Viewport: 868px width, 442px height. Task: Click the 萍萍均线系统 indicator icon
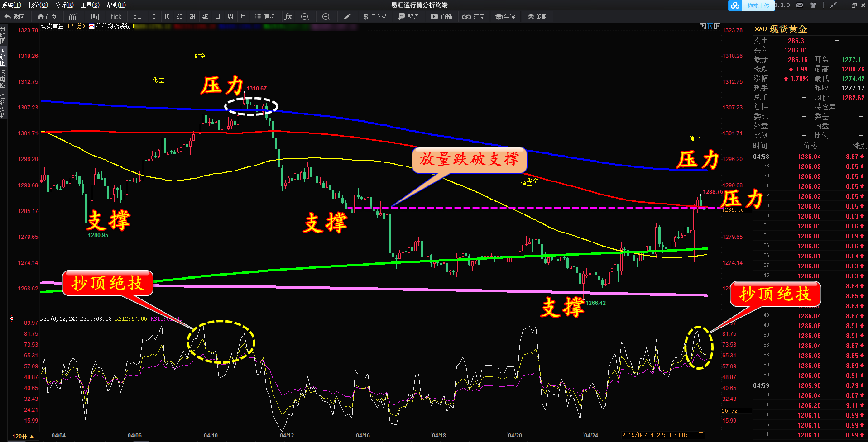(91, 26)
